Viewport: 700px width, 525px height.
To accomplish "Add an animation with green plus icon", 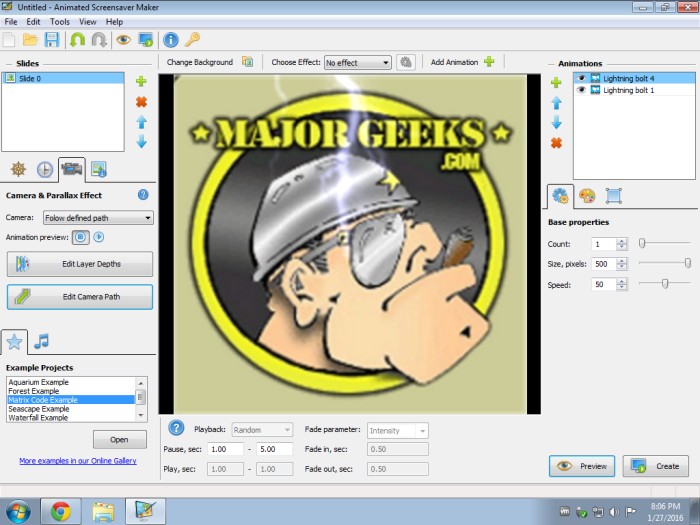I will [489, 62].
